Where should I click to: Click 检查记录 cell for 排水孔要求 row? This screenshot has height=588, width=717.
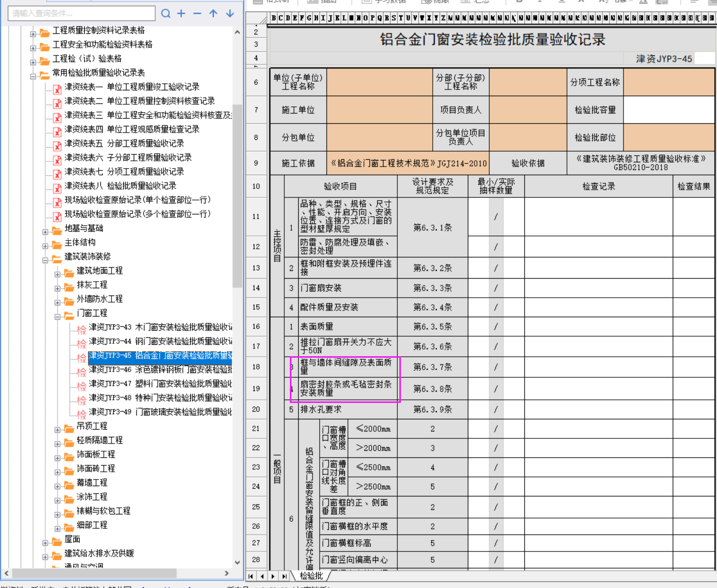[x=598, y=409]
